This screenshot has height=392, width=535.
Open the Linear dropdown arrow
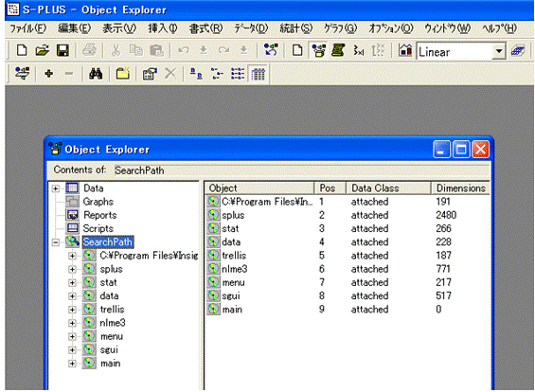(x=499, y=51)
